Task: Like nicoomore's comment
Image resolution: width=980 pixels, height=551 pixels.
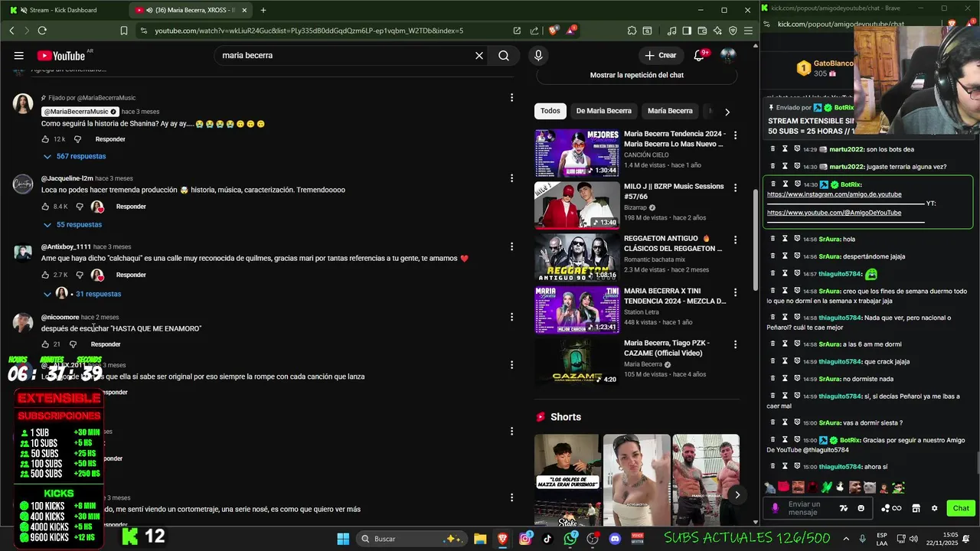Action: point(45,344)
